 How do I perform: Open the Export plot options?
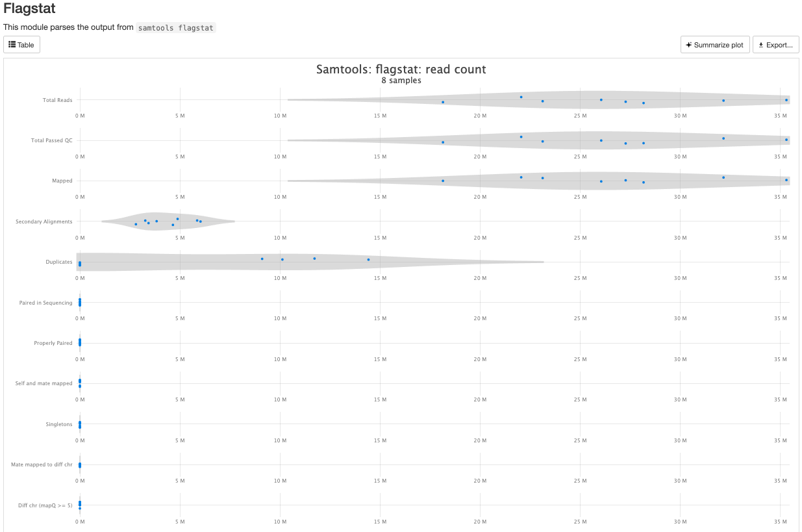(775, 45)
